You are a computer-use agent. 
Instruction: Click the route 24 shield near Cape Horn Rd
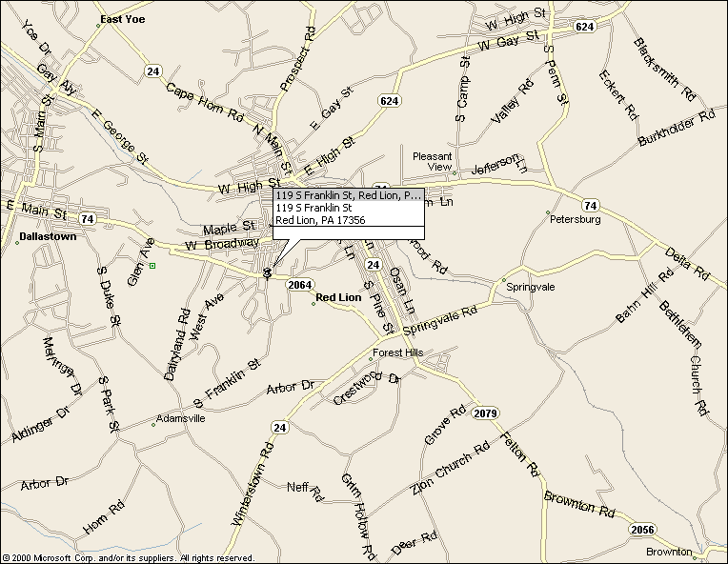[152, 71]
